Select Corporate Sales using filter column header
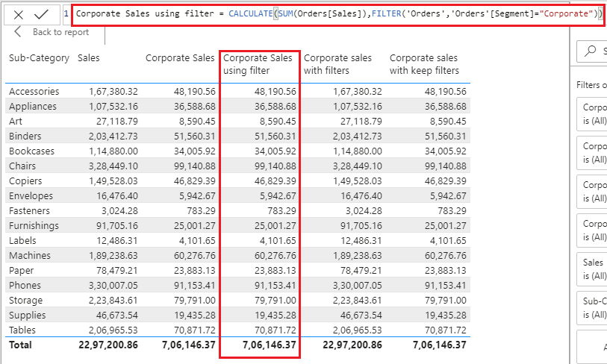The height and width of the screenshot is (364, 607). (258, 64)
